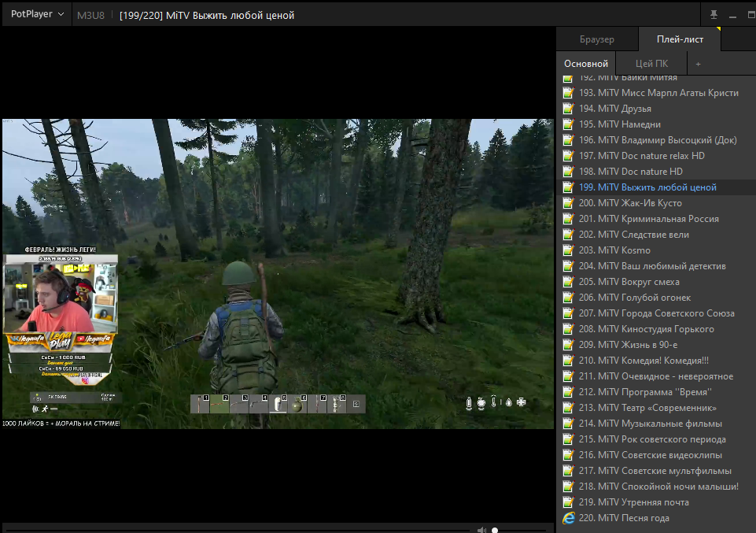The height and width of the screenshot is (533, 756).
Task: Click the window title [199/220] MiTV text
Action: 207,16
